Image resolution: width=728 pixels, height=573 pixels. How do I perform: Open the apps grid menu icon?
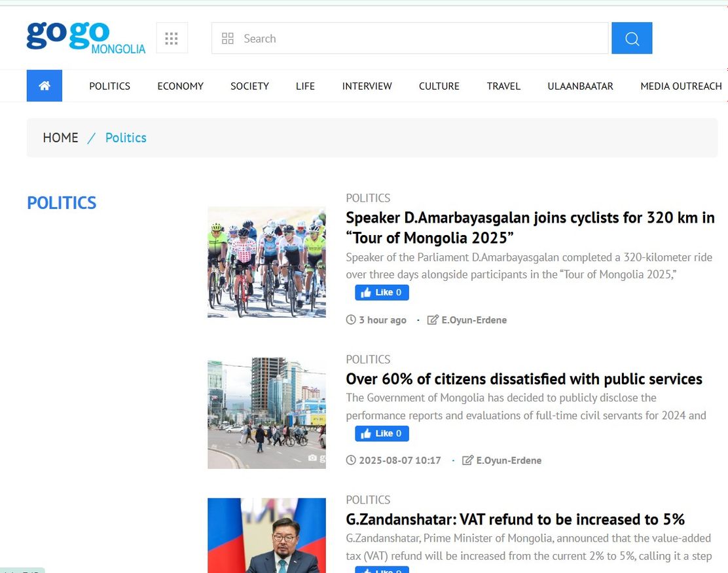[172, 38]
